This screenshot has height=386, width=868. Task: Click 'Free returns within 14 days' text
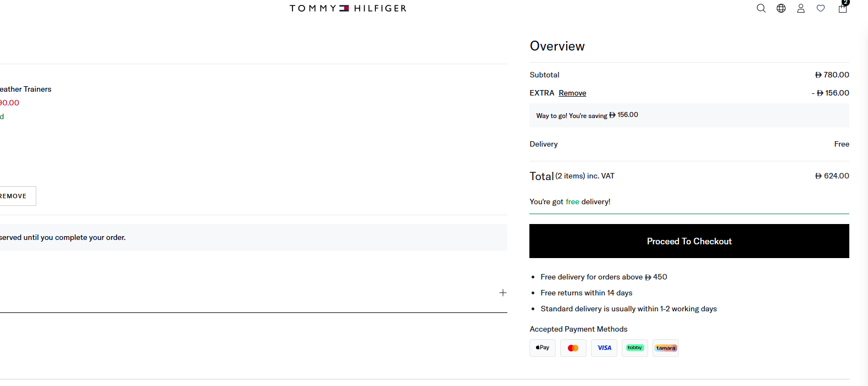pos(587,293)
